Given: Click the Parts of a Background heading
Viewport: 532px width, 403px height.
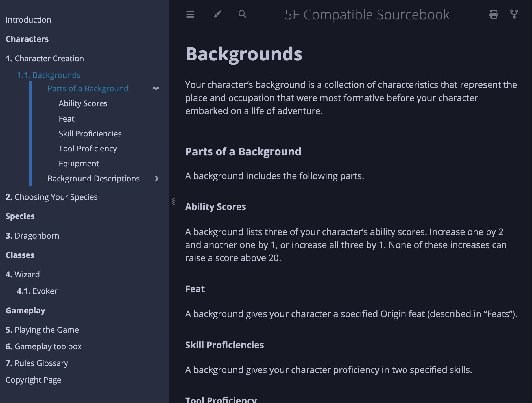Looking at the screenshot, I should 243,152.
